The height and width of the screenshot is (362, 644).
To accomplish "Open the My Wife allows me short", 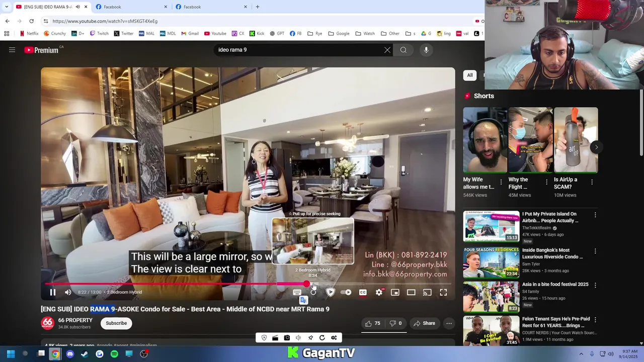I will pyautogui.click(x=485, y=140).
